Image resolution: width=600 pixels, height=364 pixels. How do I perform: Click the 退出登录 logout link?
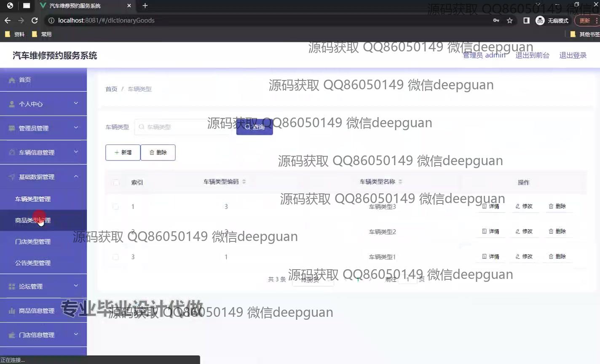pos(573,55)
